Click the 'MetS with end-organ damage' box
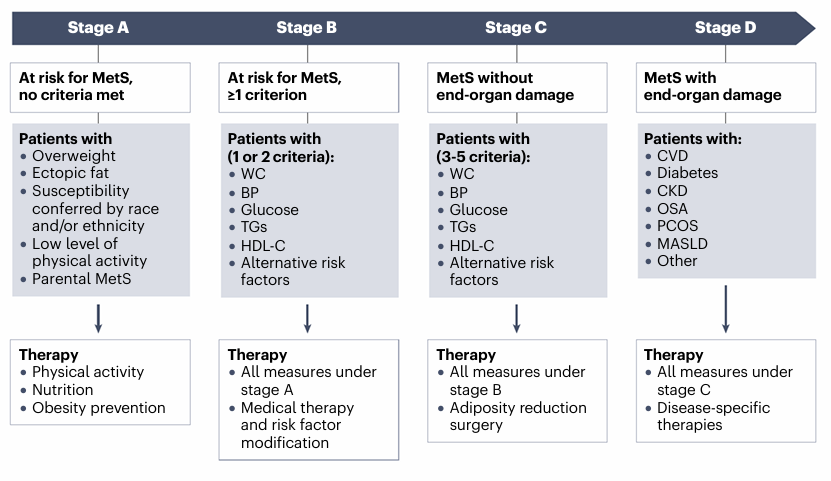 tap(726, 87)
